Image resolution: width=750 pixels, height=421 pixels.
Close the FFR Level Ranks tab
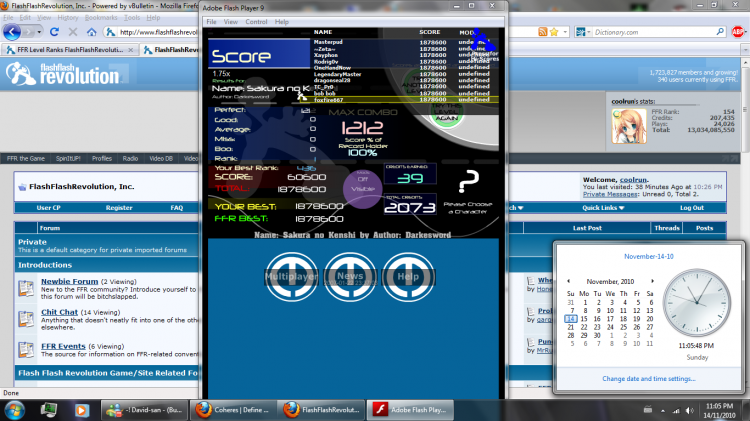click(131, 50)
